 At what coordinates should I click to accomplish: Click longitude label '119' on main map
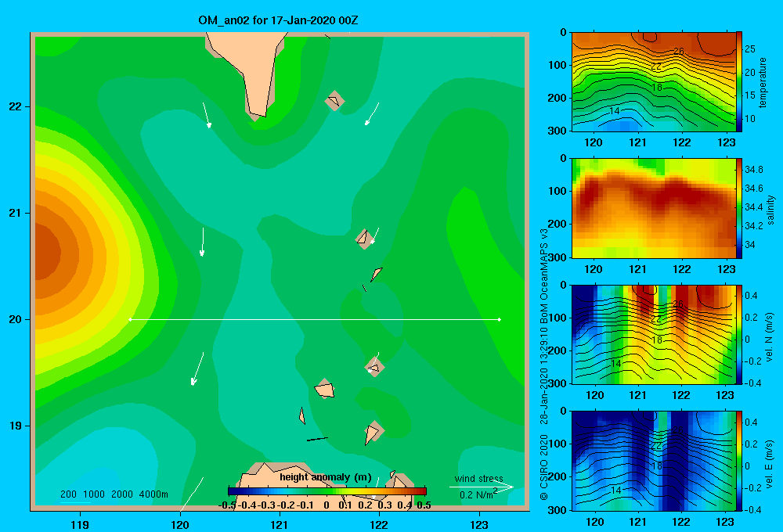coord(81,524)
